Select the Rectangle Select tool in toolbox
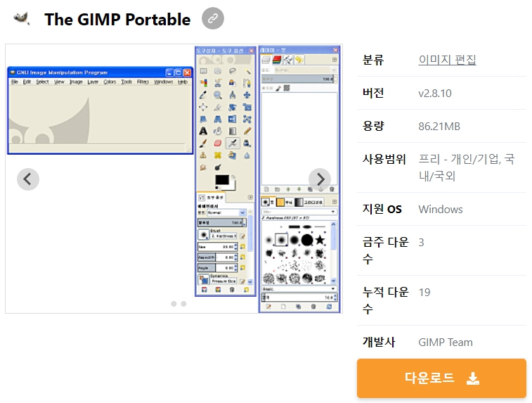532x403 pixels. 204,71
